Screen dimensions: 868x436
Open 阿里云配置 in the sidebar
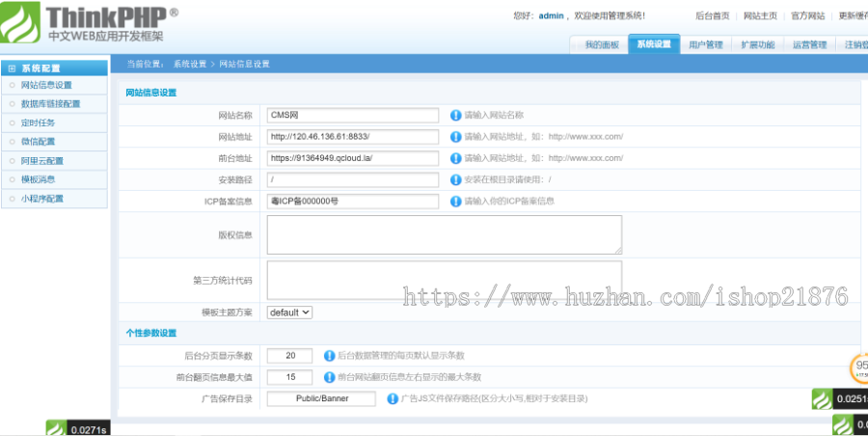pos(42,161)
